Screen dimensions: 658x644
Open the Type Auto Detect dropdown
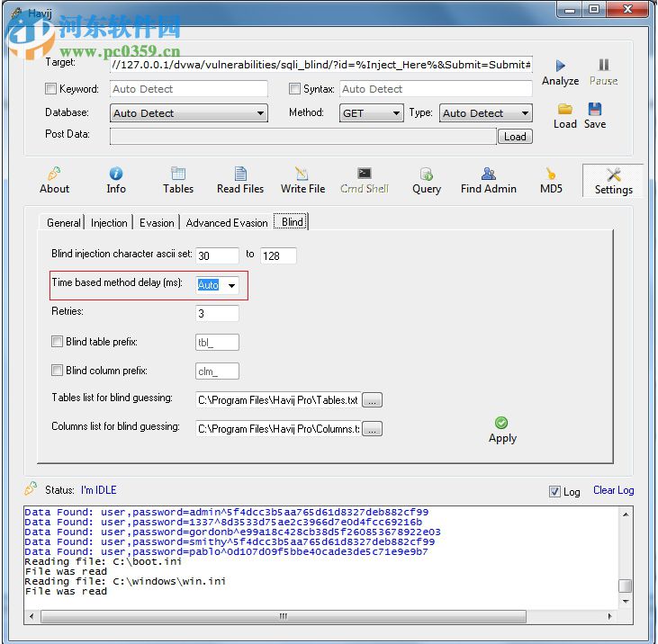(486, 113)
